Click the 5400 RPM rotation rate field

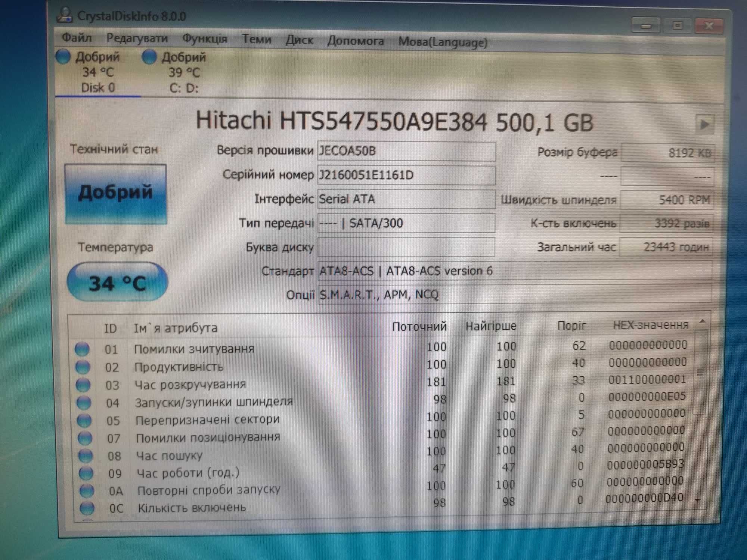[x=667, y=200]
